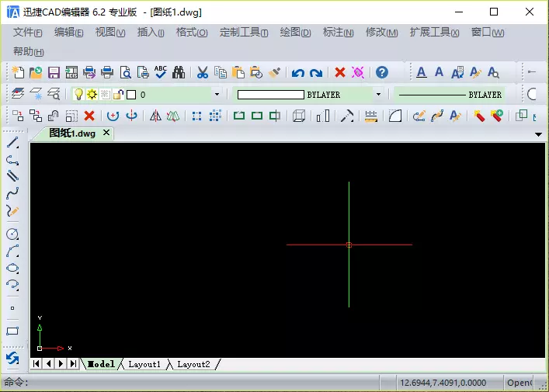Select the Line drawing tool
This screenshot has height=392, width=549.
point(12,143)
